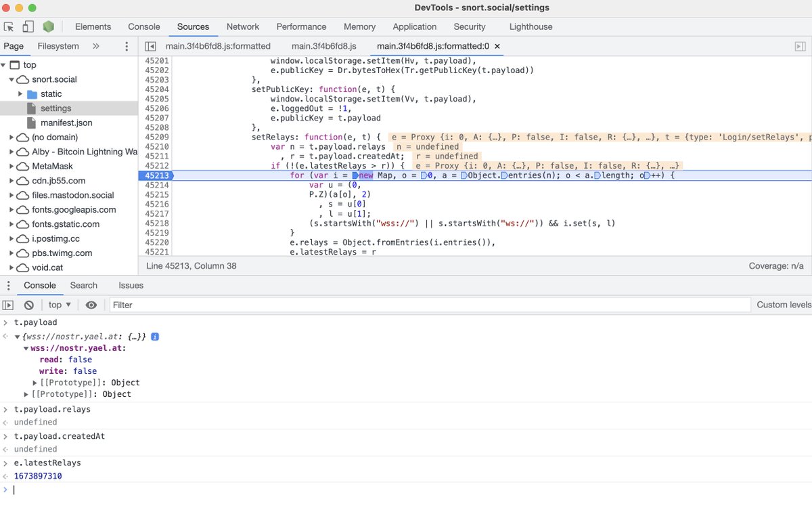Open the main.3f4b6fd8.js file tab
Viewport: 812px width, 516px height.
click(x=324, y=46)
